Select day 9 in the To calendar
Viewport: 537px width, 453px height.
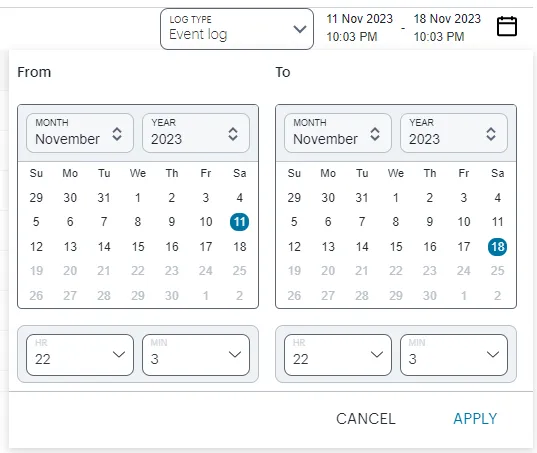[x=429, y=222]
